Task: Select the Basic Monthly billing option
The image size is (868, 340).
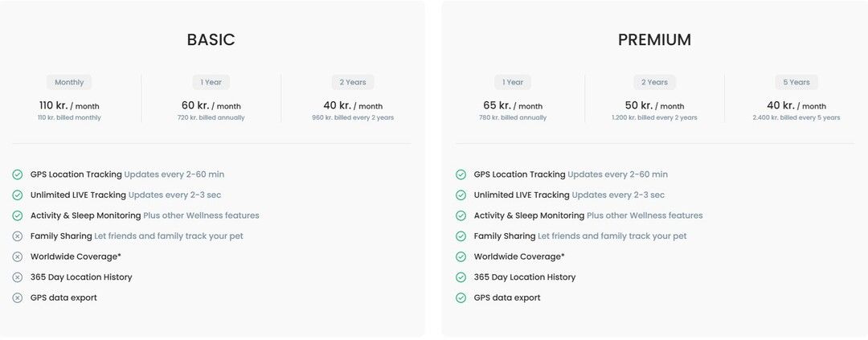Action: pos(69,82)
